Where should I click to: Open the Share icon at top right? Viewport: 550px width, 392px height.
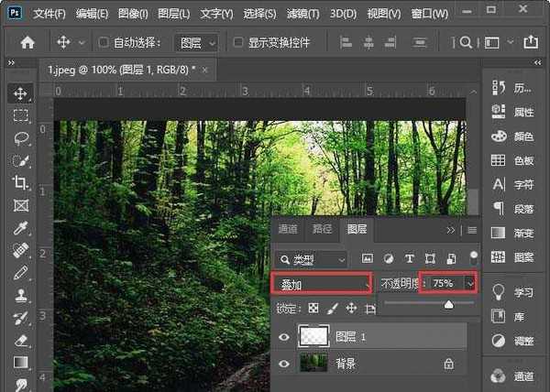coord(531,42)
